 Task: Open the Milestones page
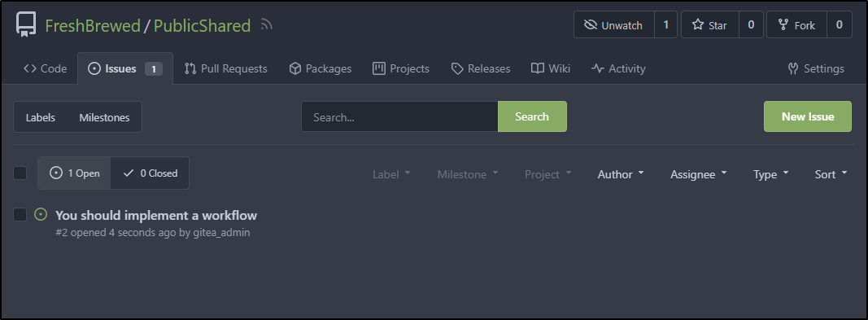click(x=104, y=117)
